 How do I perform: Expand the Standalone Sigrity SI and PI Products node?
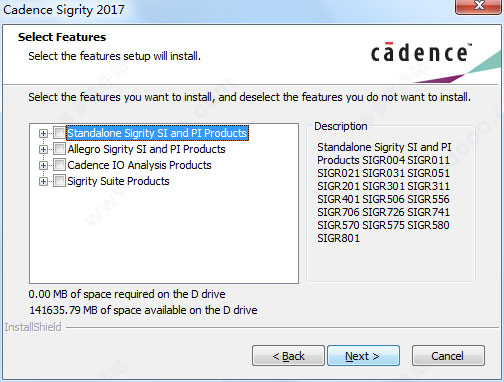(x=43, y=133)
